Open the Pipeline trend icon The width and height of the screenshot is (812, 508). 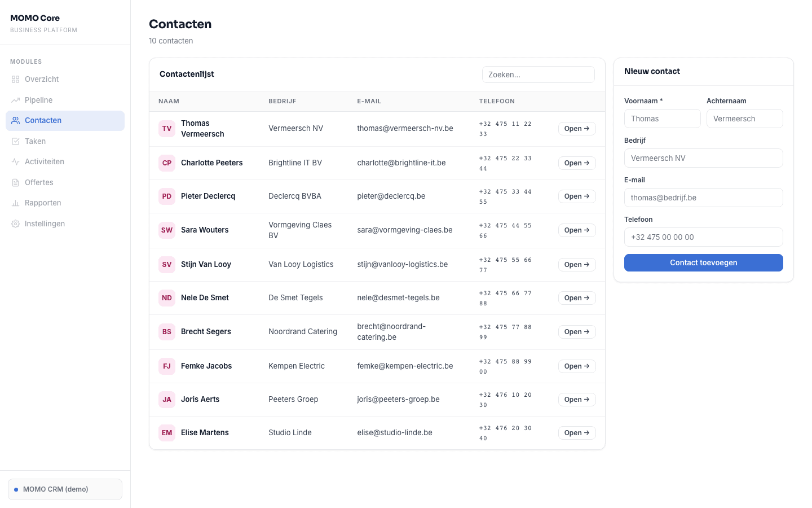15,100
